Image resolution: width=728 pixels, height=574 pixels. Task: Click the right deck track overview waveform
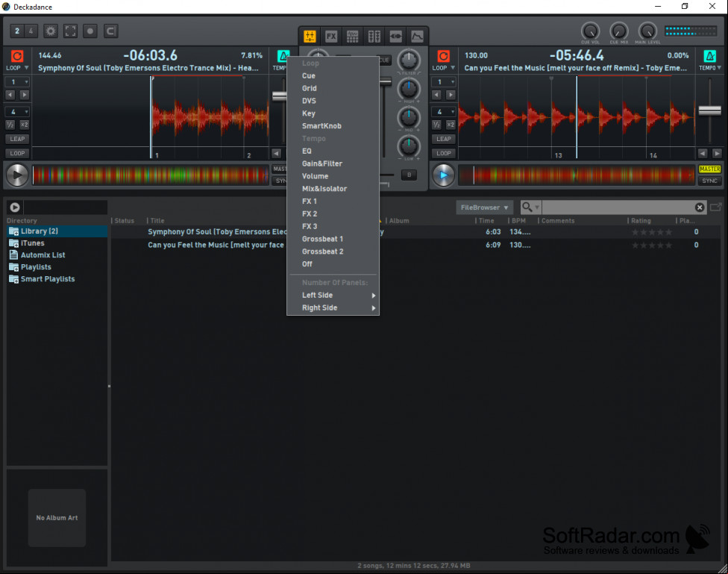tap(576, 175)
